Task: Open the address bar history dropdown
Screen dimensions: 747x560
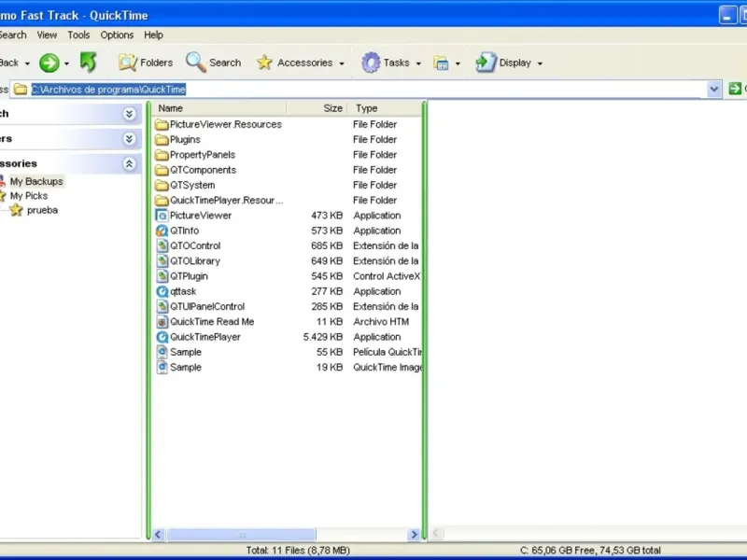Action: 713,89
